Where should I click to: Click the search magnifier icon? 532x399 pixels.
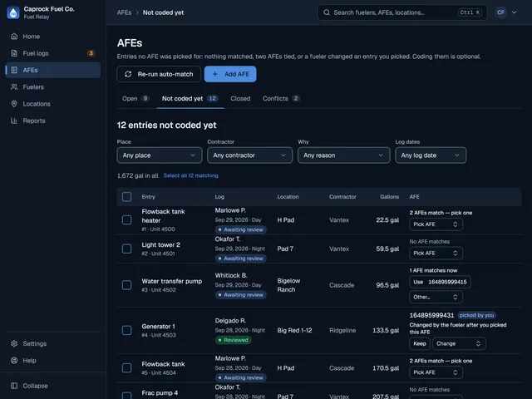327,12
